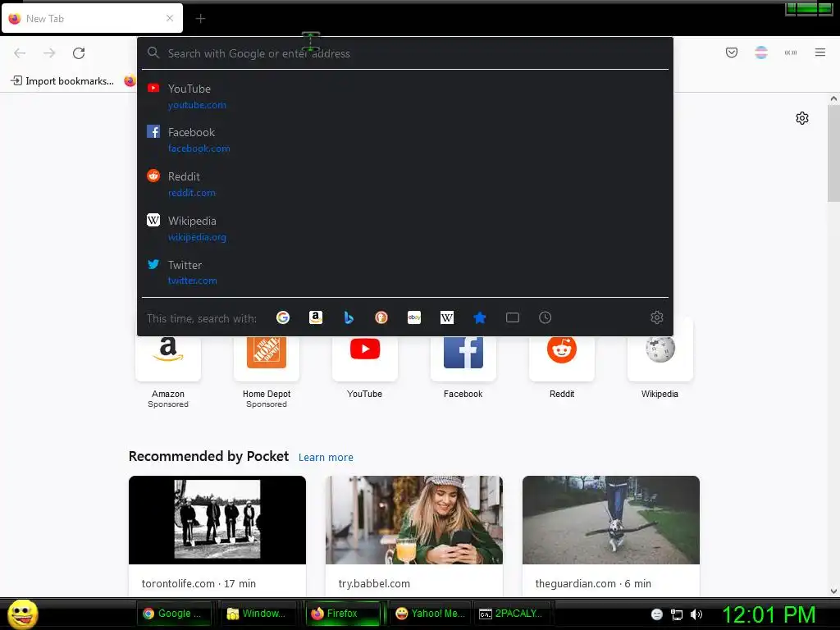Search this time with Google icon

click(x=283, y=317)
